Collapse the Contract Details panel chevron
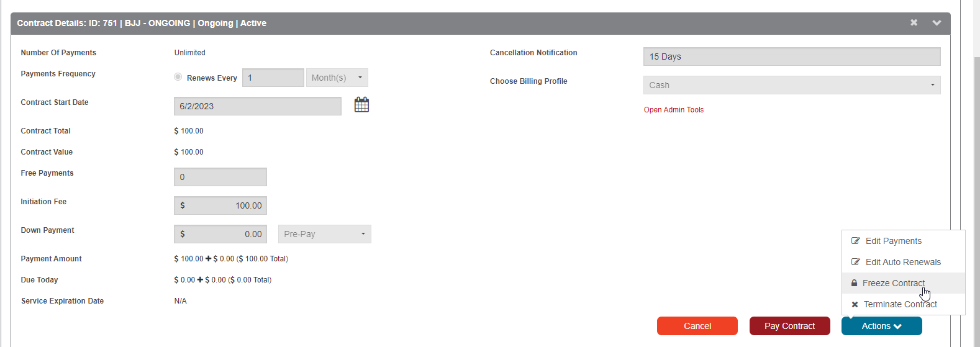This screenshot has height=347, width=980. point(937,23)
